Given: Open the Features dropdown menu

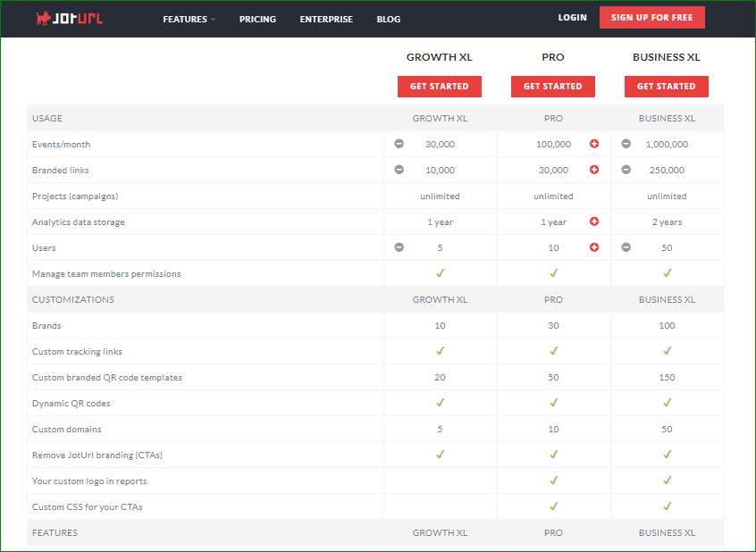Looking at the screenshot, I should [x=189, y=20].
